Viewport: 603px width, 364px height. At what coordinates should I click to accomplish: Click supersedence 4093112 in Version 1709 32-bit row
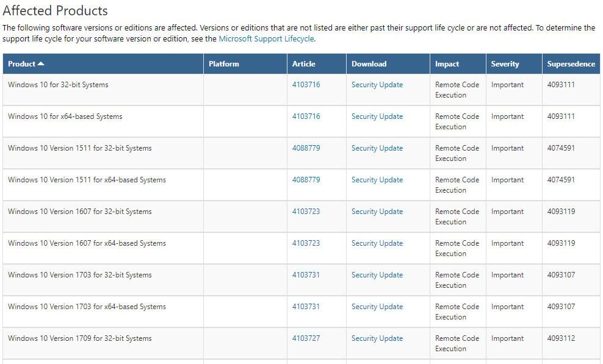(561, 338)
